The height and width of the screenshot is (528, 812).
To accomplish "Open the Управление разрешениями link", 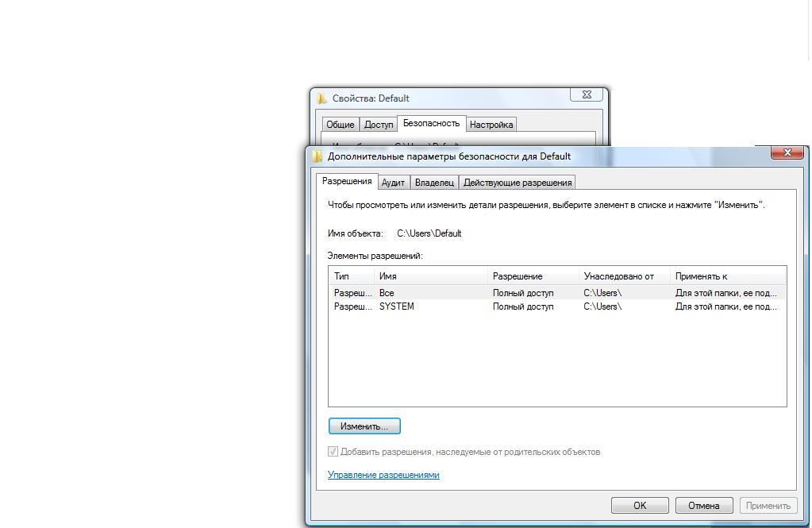I will 383,475.
